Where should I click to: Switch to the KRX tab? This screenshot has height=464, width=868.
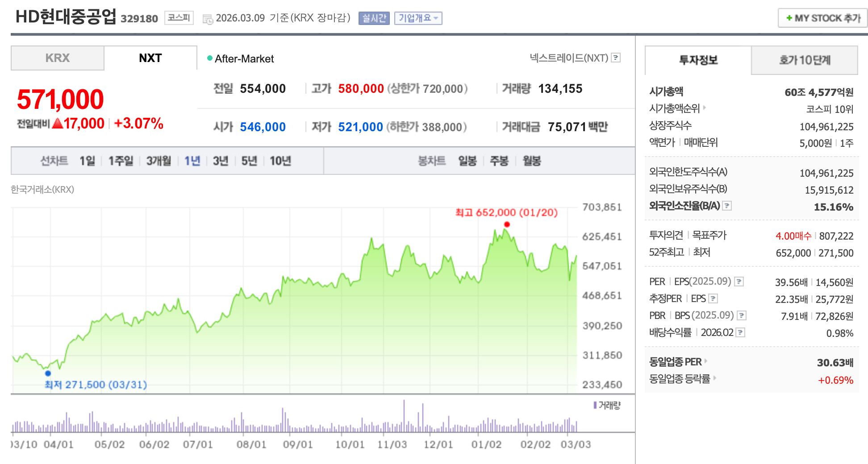tap(58, 58)
